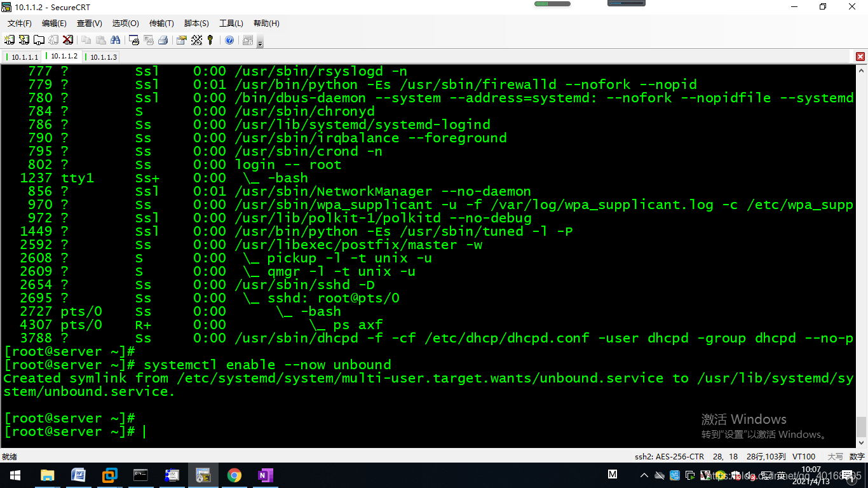Image resolution: width=868 pixels, height=488 pixels.
Task: Open File Explorer from the taskbar
Action: [47, 475]
